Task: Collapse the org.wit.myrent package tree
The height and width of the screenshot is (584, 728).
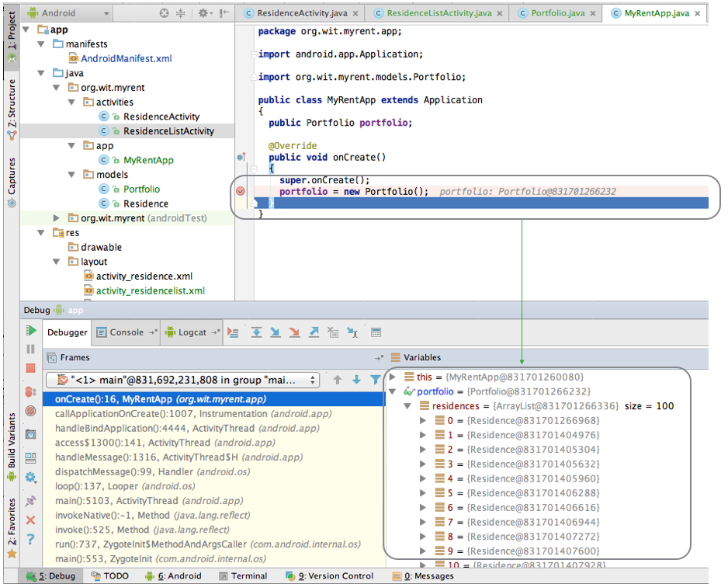Action: 56,87
